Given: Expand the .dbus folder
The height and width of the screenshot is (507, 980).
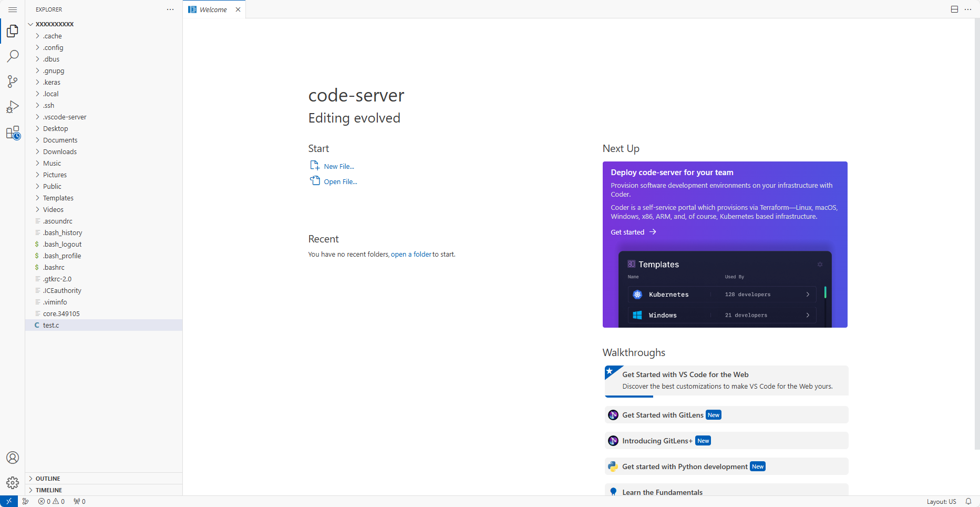Looking at the screenshot, I should click(x=104, y=59).
